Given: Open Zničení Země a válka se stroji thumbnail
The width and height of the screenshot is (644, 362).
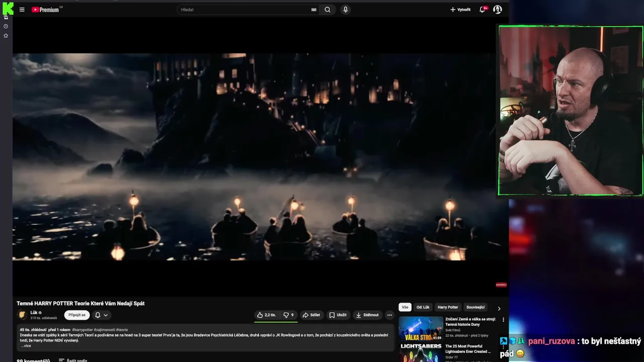Looking at the screenshot, I should 421,329.
